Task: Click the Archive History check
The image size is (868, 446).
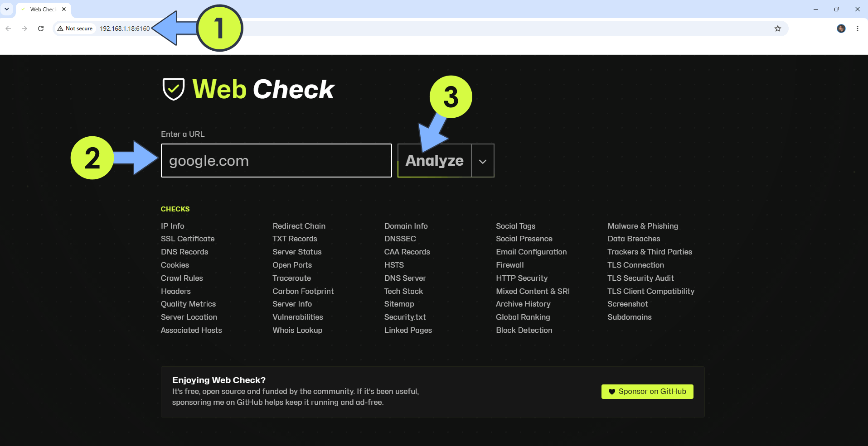Action: click(x=524, y=304)
